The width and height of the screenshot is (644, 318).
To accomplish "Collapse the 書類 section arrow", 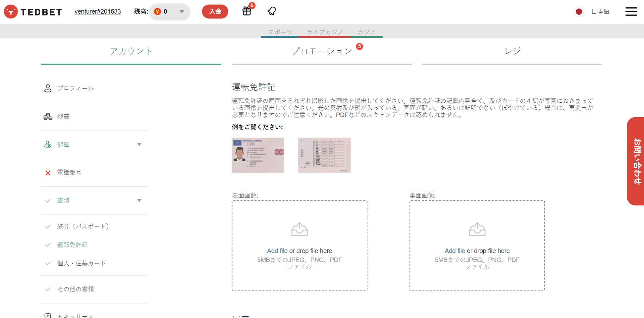I will pyautogui.click(x=139, y=201).
